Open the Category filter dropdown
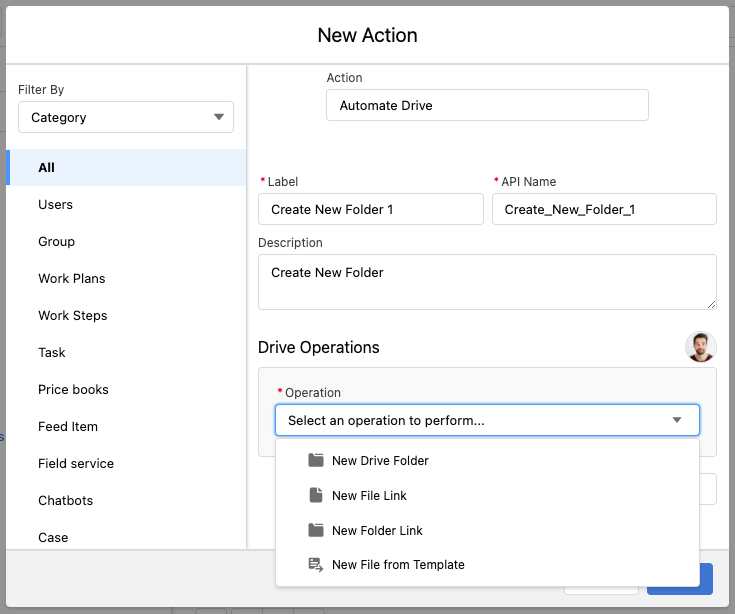 126,117
